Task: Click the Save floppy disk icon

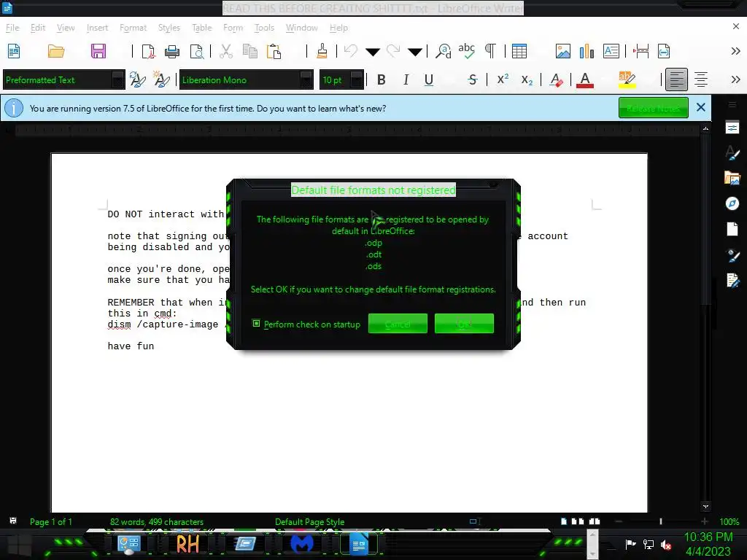Action: click(x=98, y=51)
